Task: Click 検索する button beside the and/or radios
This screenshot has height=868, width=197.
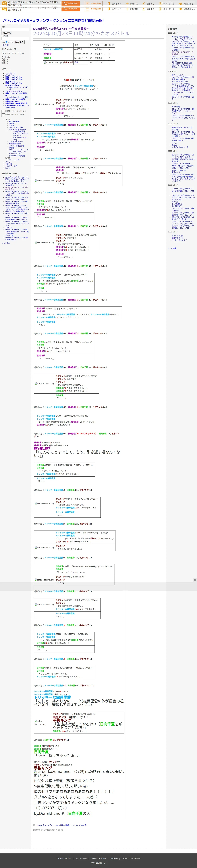Action: pos(19,42)
